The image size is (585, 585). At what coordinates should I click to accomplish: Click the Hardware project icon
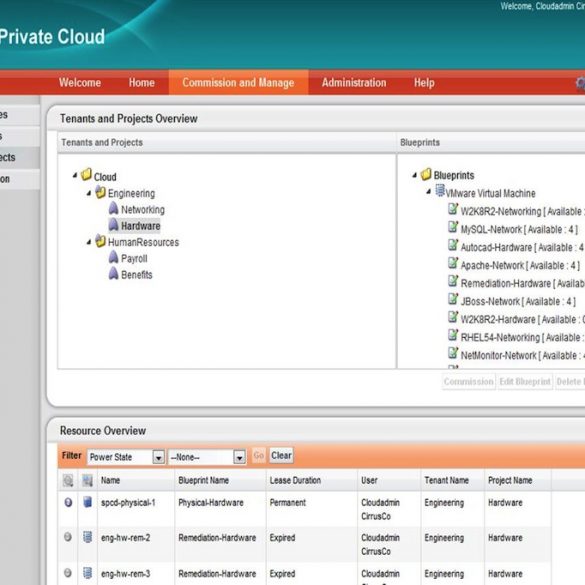(x=113, y=225)
